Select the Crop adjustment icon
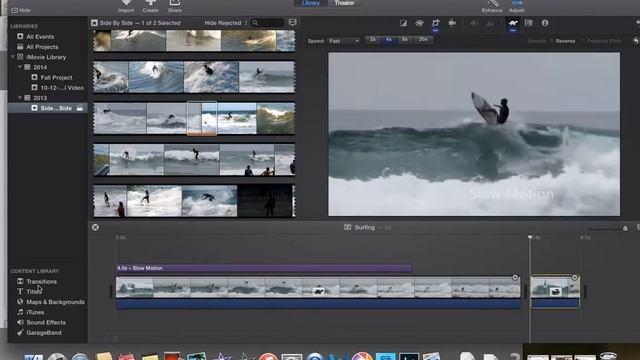This screenshot has width=640, height=360. pyautogui.click(x=436, y=23)
